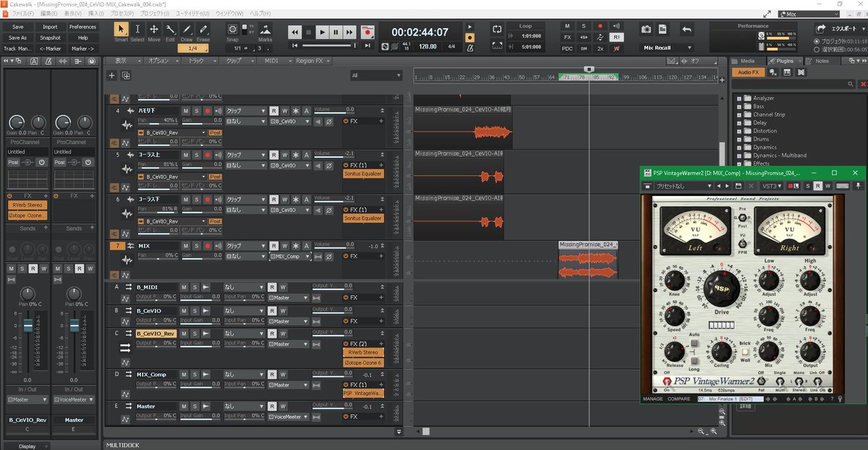This screenshot has height=450, width=868.
Task: Click the Import button
Action: 50,27
